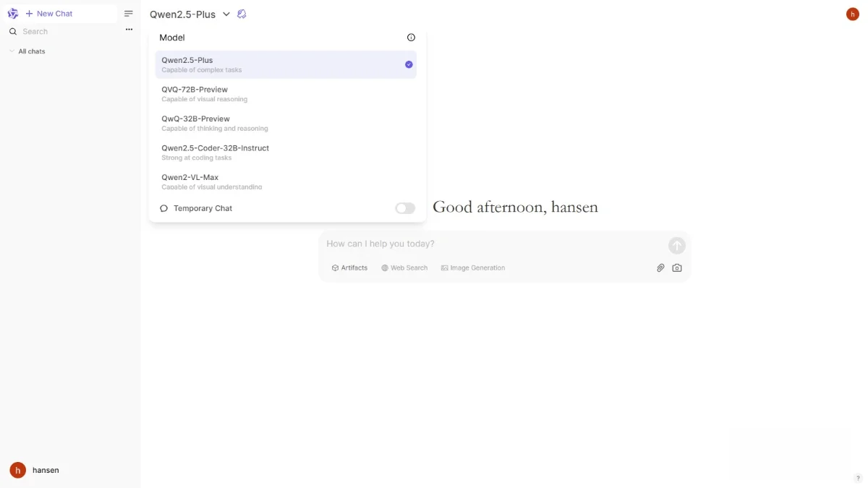The width and height of the screenshot is (868, 488).
Task: Toggle Temporary Chat on
Action: [x=404, y=208]
